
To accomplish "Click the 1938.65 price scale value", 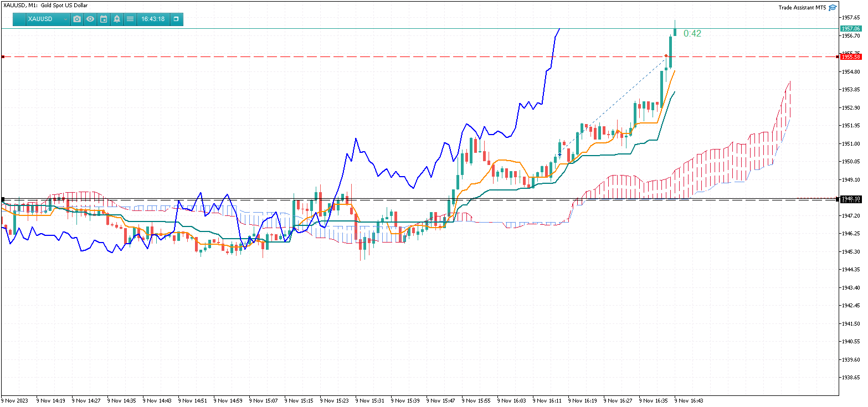I will pos(850,377).
